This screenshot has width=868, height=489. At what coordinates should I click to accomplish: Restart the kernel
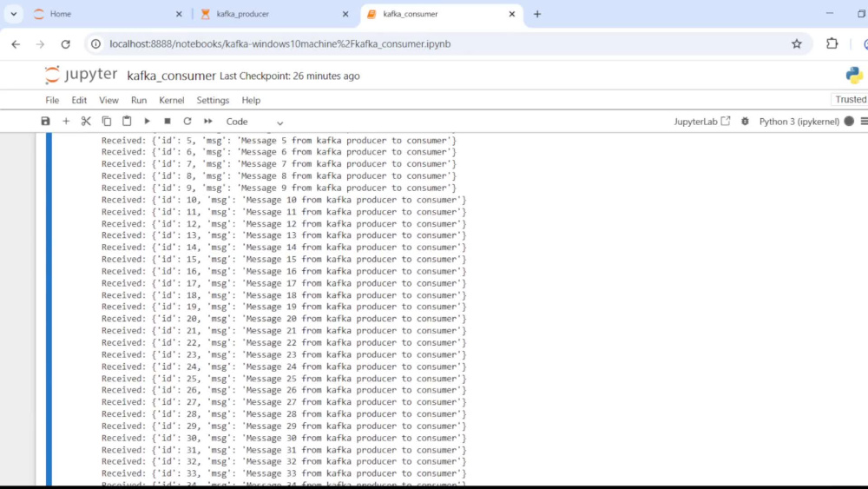(x=187, y=122)
